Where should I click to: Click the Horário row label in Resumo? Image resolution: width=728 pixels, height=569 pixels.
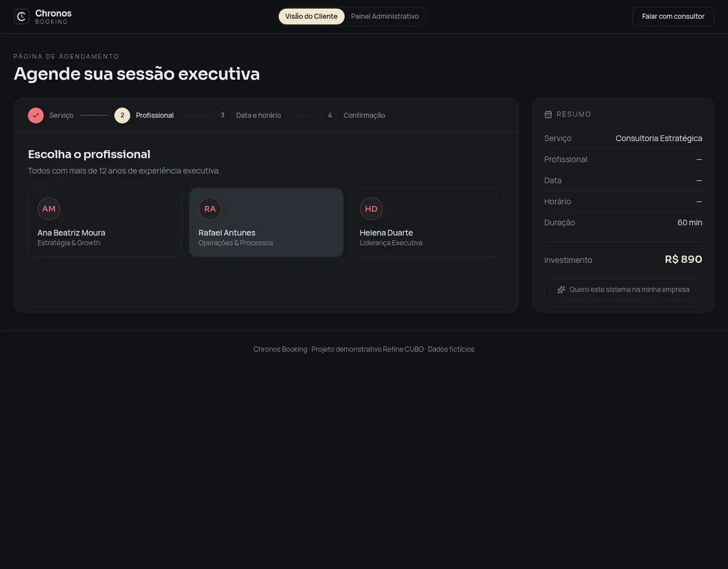tap(557, 201)
